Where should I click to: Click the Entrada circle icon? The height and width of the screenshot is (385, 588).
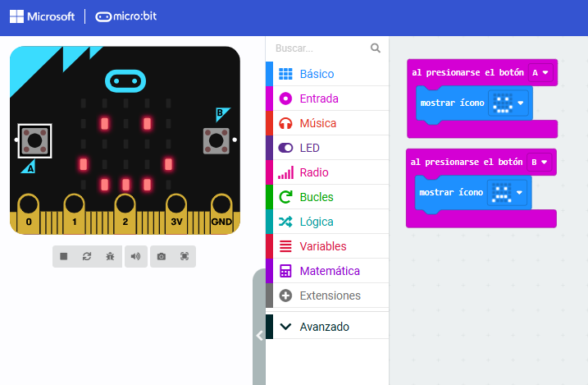click(x=285, y=99)
